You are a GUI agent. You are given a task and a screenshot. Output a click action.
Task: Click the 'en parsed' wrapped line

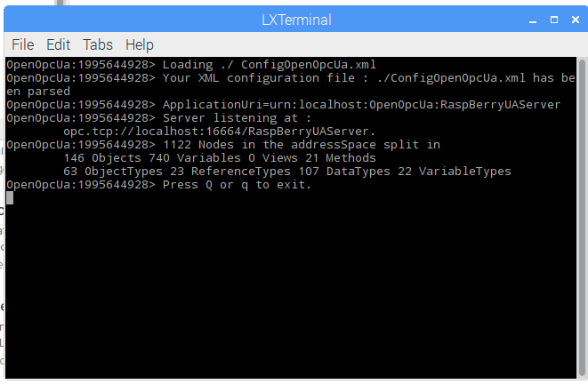38,92
